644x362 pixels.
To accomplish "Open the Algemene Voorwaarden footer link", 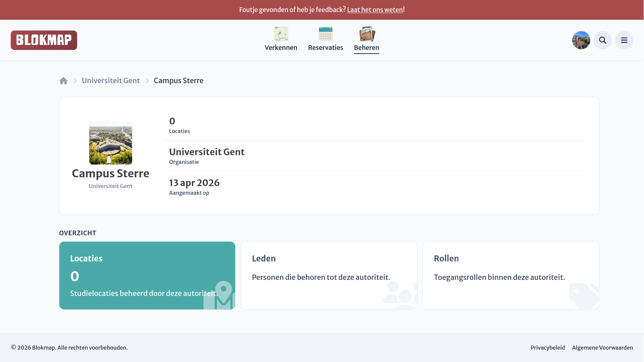I will 602,348.
